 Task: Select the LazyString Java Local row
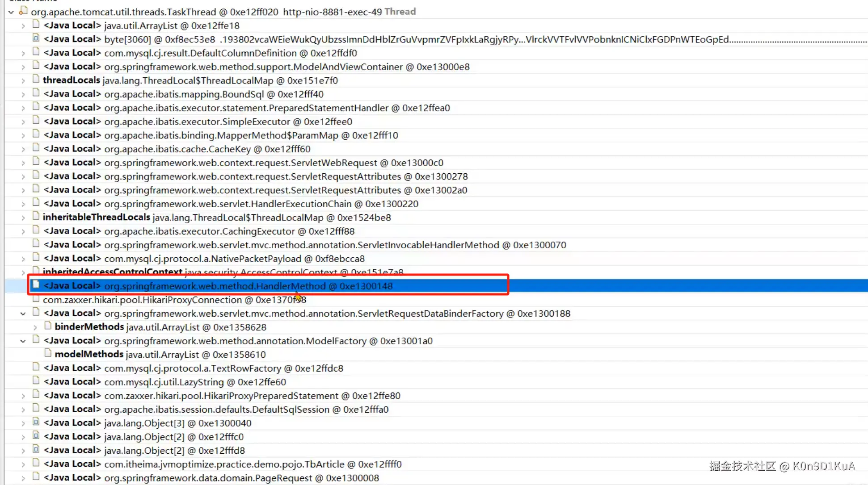pos(164,382)
